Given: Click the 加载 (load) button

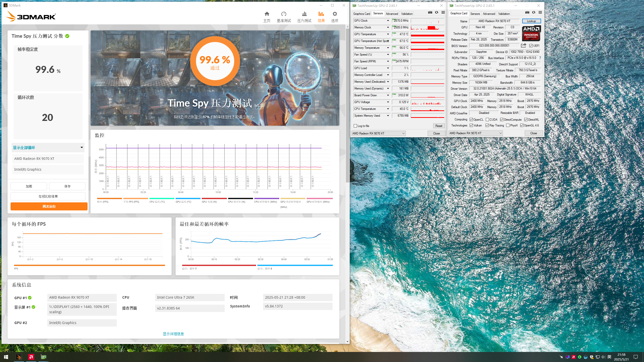Looking at the screenshot, I should [29, 186].
